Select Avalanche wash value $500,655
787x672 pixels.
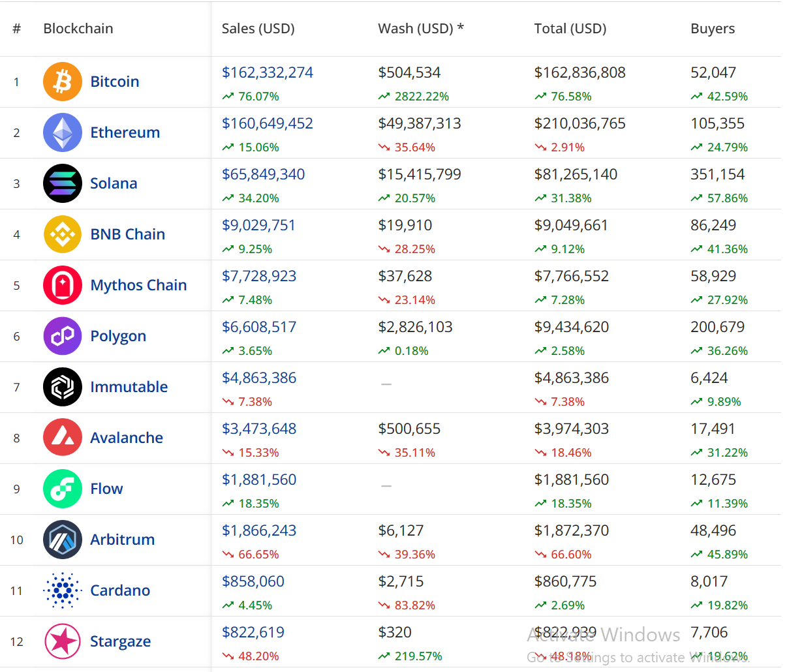pyautogui.click(x=409, y=429)
